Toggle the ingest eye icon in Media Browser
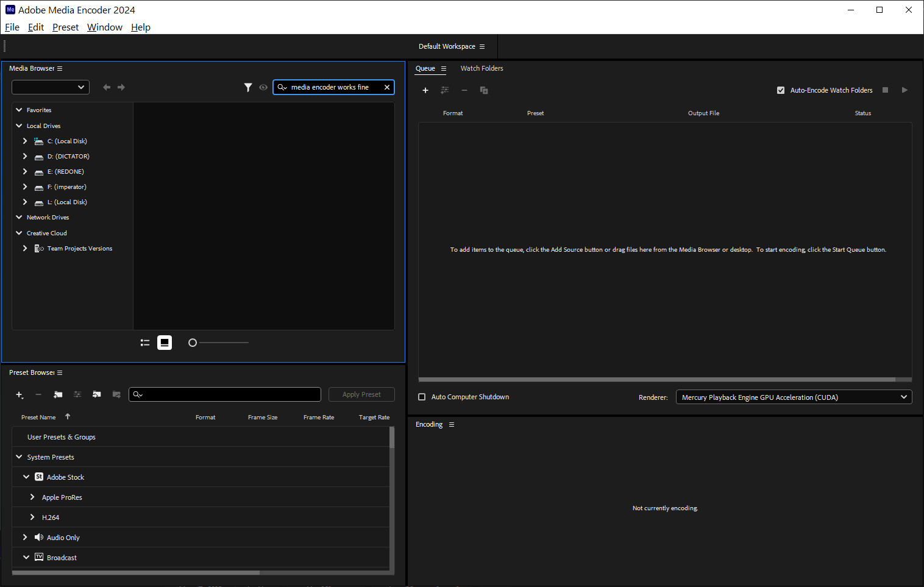The width and height of the screenshot is (924, 587). click(x=263, y=87)
